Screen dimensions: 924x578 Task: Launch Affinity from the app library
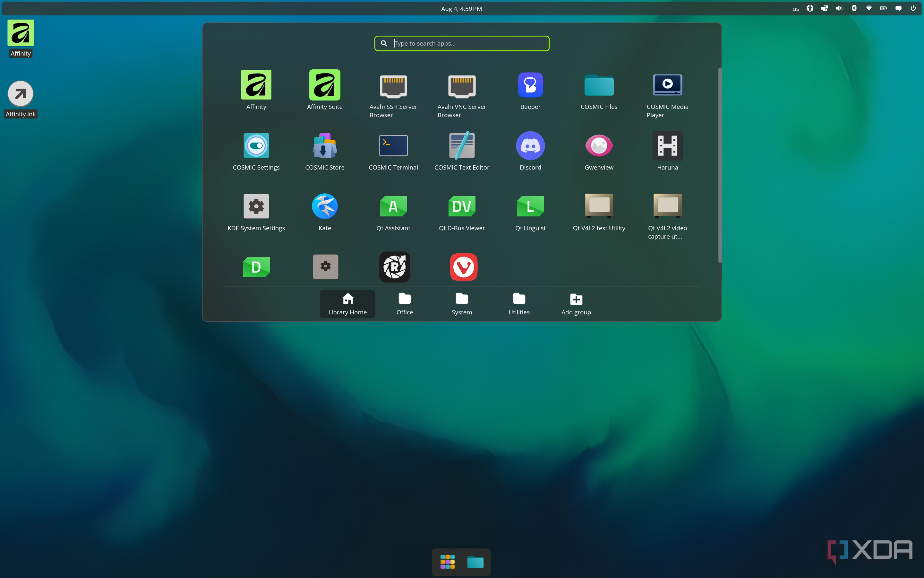point(256,90)
